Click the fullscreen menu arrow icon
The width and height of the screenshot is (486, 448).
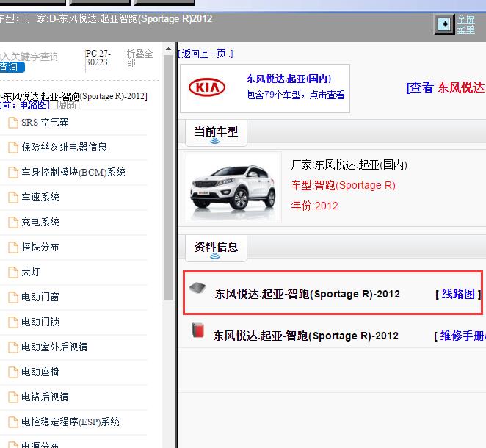pyautogui.click(x=444, y=24)
